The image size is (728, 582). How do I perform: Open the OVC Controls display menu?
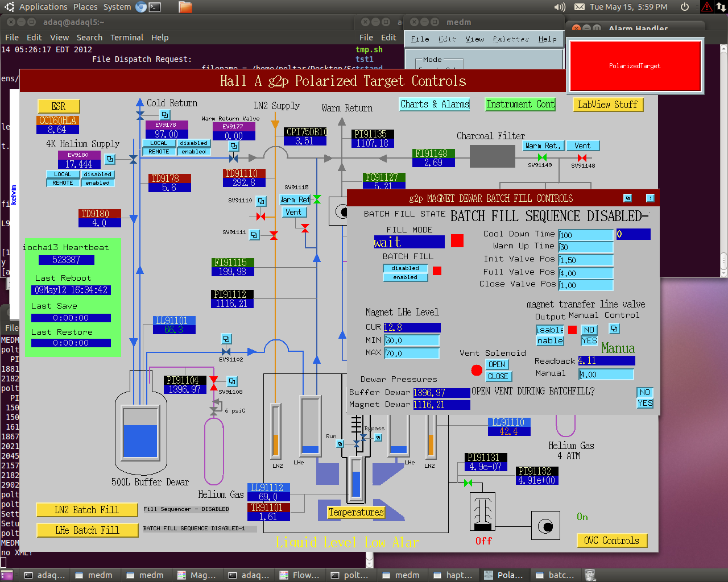pos(612,541)
